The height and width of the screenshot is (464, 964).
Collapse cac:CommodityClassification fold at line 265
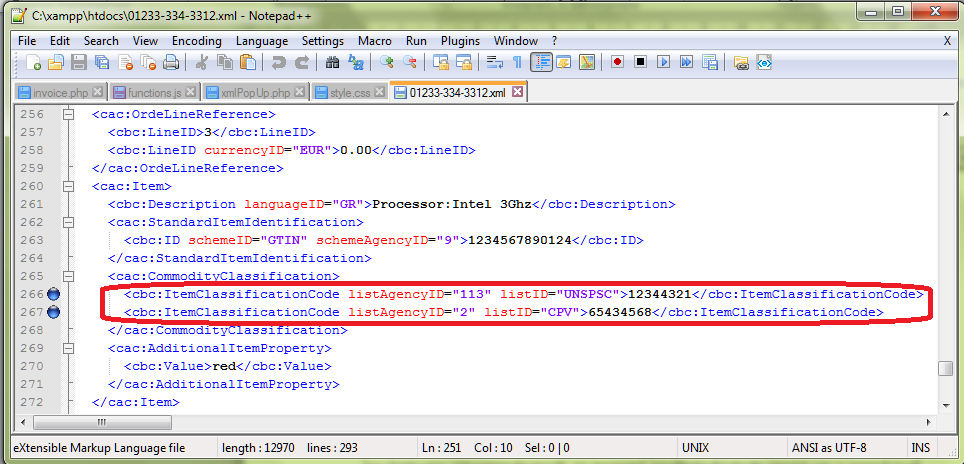click(68, 277)
